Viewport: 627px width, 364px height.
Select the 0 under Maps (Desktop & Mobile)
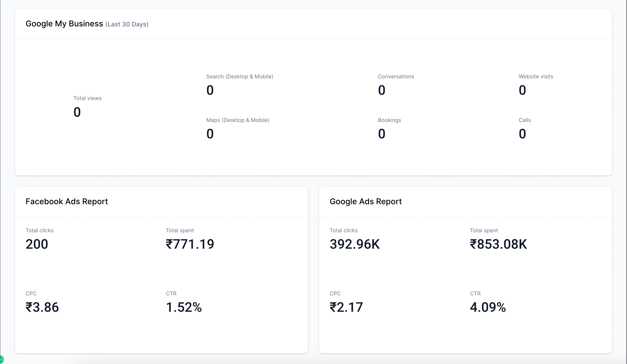210,134
